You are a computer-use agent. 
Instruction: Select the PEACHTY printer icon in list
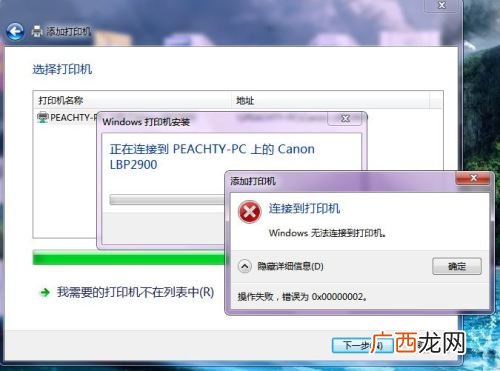[43, 118]
